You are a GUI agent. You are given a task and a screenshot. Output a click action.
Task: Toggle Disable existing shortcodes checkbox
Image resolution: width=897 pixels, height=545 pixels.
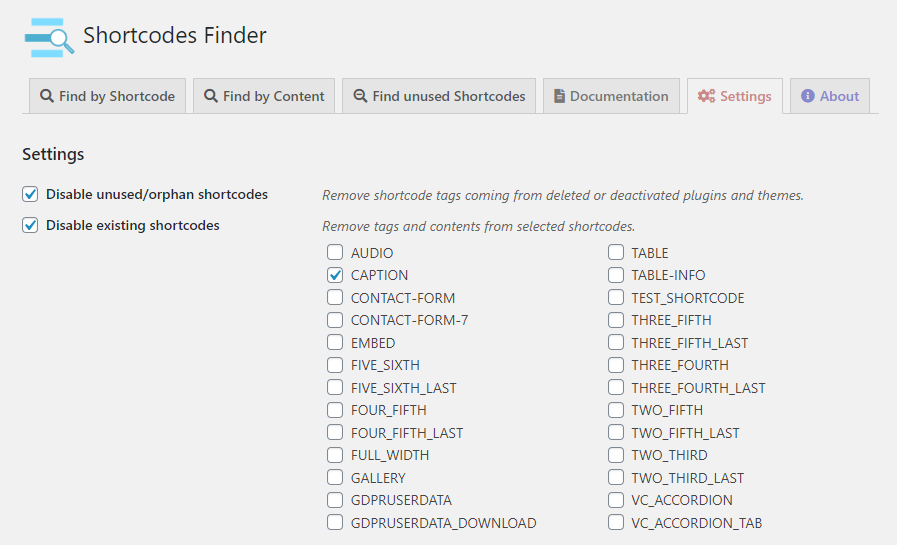(x=30, y=225)
